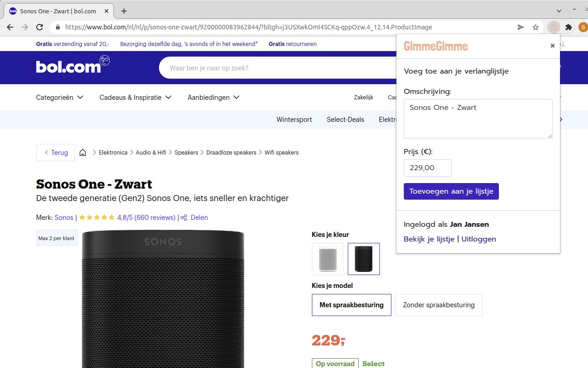Go back with the browser back arrow

point(10,27)
